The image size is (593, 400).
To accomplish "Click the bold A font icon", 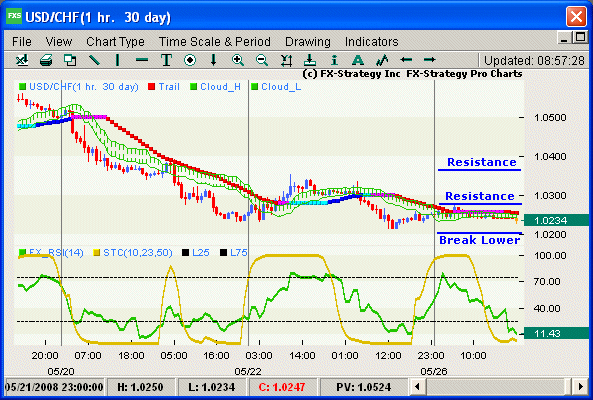I will pos(358,60).
